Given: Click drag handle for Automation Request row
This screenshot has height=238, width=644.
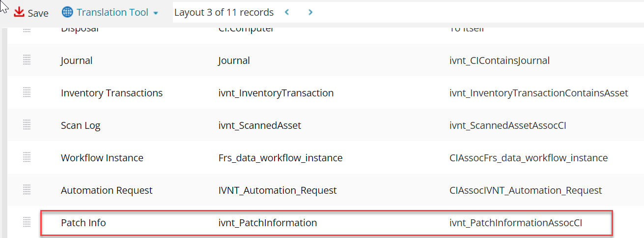Looking at the screenshot, I should point(27,190).
